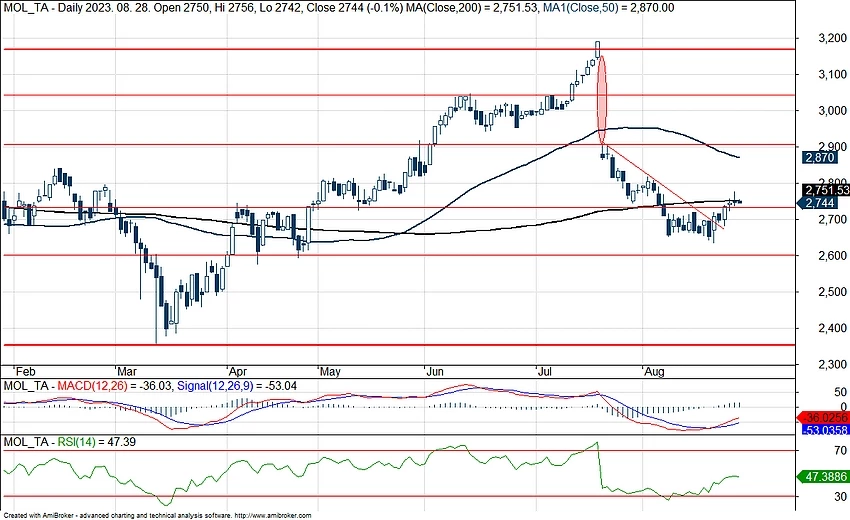The image size is (850, 520).
Task: Click the red -36.0256 MACD value tag
Action: (x=823, y=418)
